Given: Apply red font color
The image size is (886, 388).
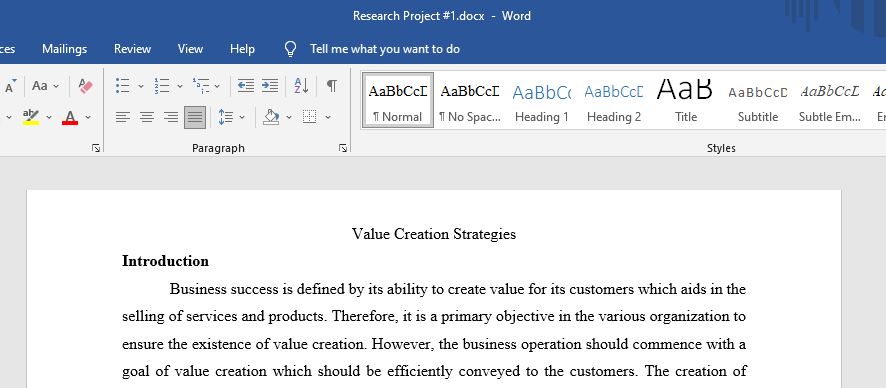Looking at the screenshot, I should point(70,117).
